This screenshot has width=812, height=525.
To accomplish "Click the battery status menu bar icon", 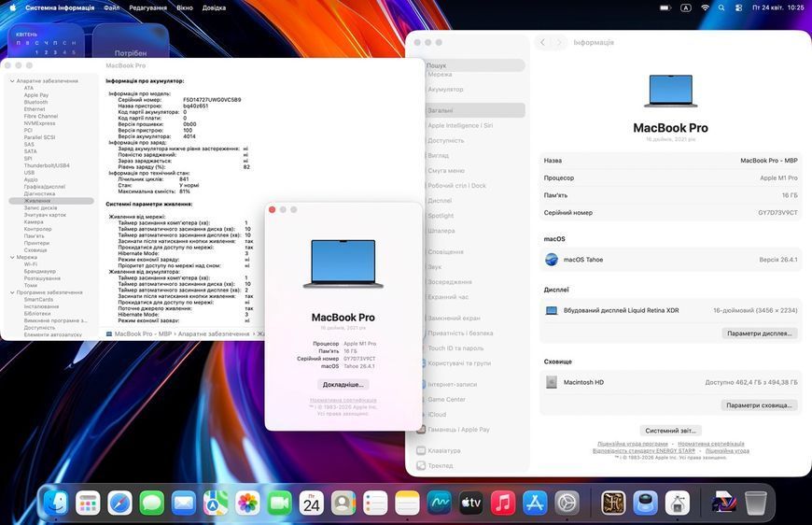I will pyautogui.click(x=665, y=7).
